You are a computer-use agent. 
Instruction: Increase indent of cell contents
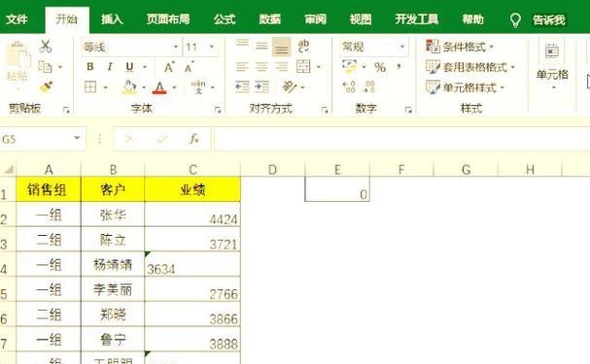pyautogui.click(x=261, y=87)
